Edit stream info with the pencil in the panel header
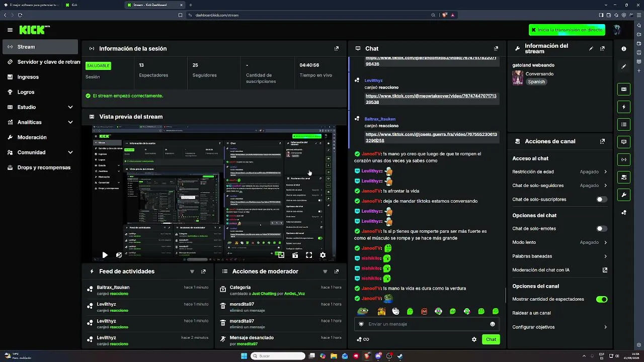This screenshot has width=644, height=362. [x=591, y=49]
